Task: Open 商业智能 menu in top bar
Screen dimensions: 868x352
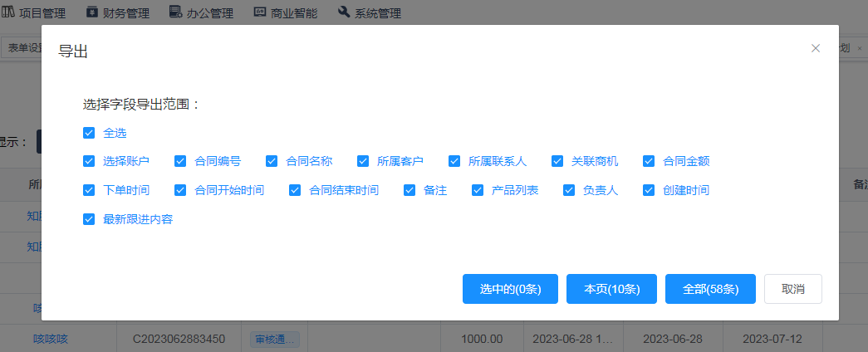Action: [284, 13]
